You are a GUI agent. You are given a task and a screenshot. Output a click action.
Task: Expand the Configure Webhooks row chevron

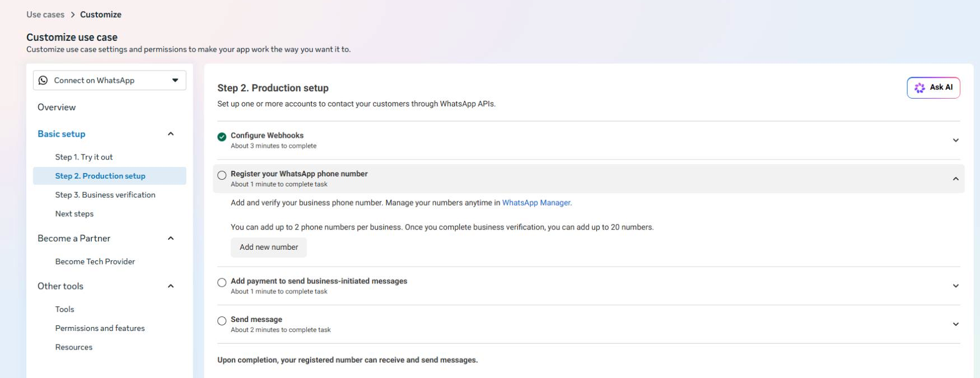tap(955, 140)
